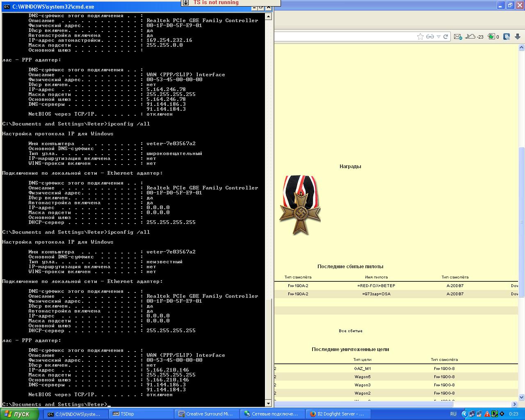The height and width of the screenshot is (420, 525).
Task: Click first network connection tray icon
Action: coord(472,414)
